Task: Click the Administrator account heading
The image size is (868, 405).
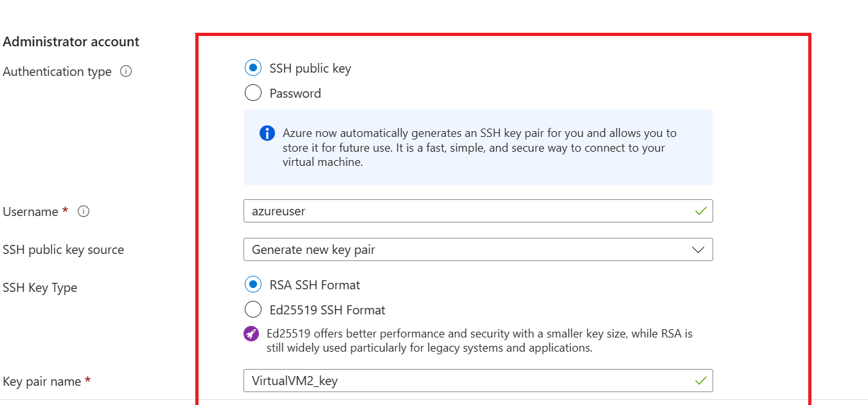Action: tap(71, 42)
